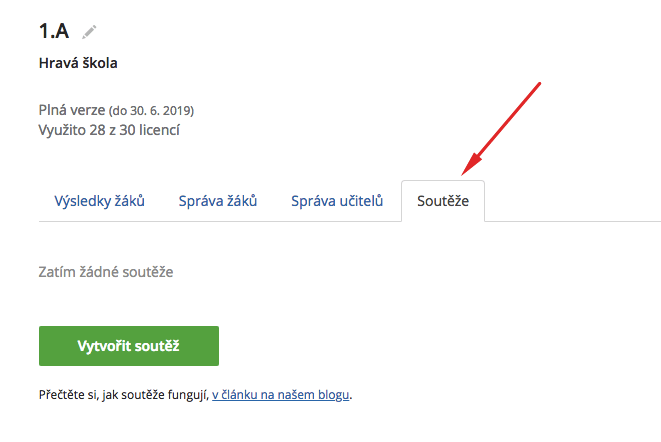Click the class name heading 1.A
This screenshot has height=442, width=661.
[x=54, y=31]
